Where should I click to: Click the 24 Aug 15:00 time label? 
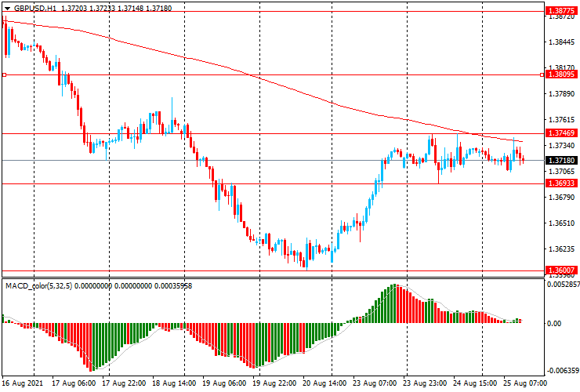click(x=475, y=383)
